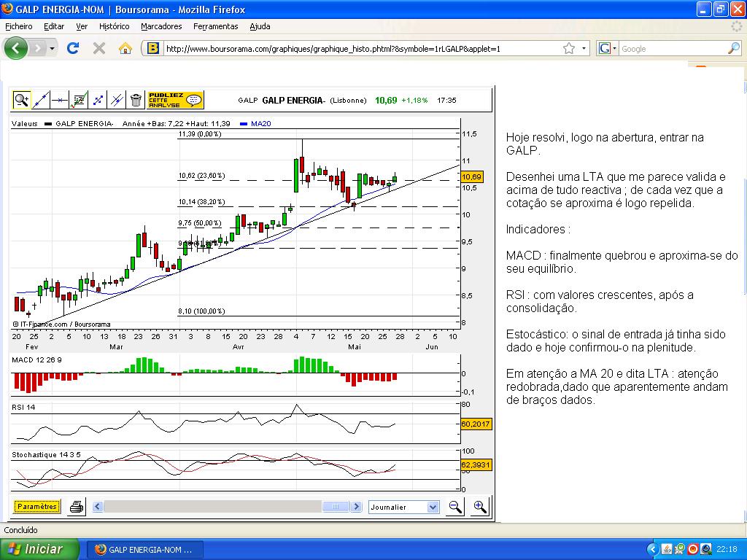Open the Marcadores menu
This screenshot has height=560, width=747.
click(161, 26)
